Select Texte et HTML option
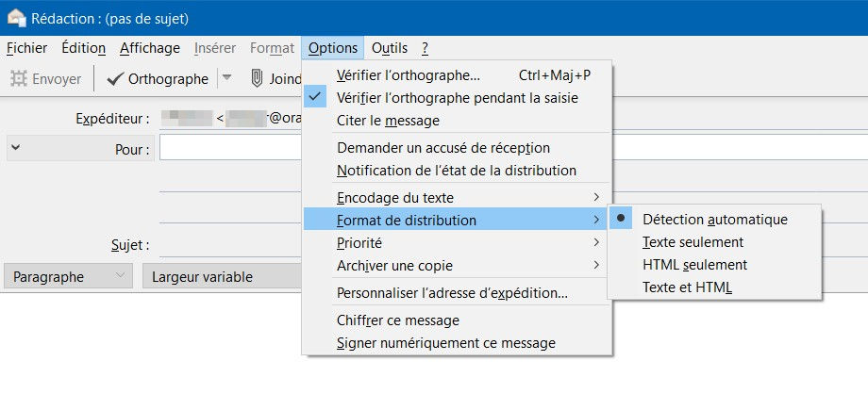The height and width of the screenshot is (394, 868). (x=687, y=287)
